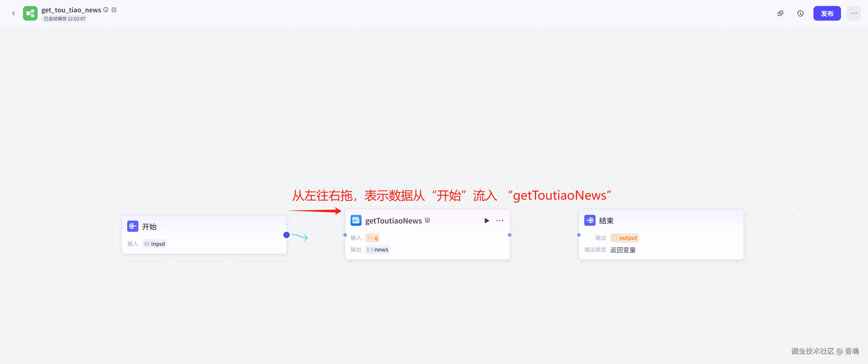
Task: Click the 开始 node output connector dot
Action: [x=286, y=235]
